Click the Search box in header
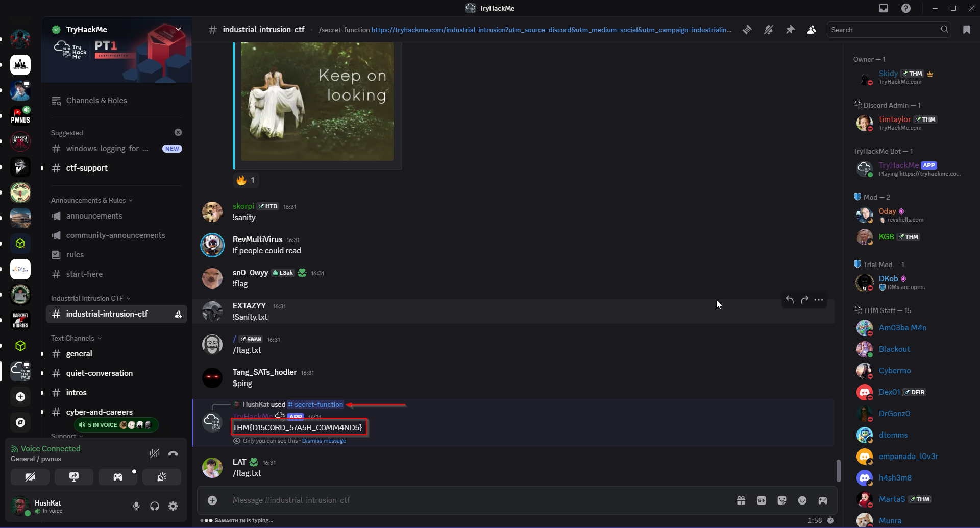The height and width of the screenshot is (528, 980). point(884,30)
